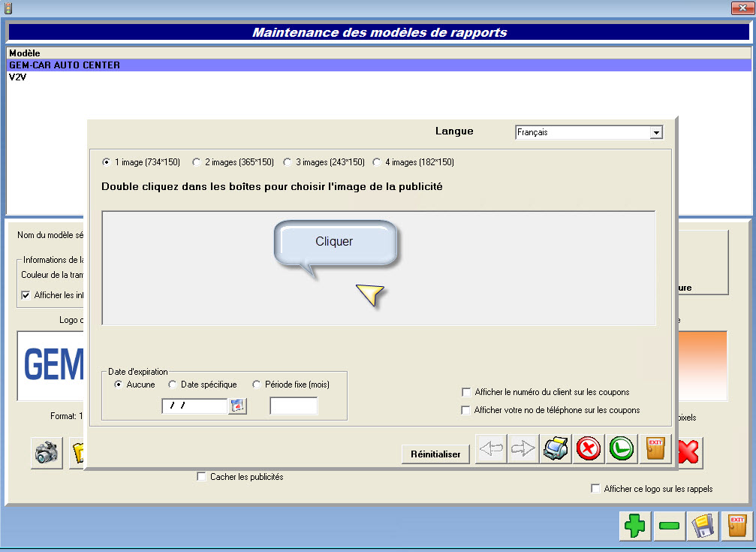Click the red X delete icon
The image size is (756, 552).
690,453
